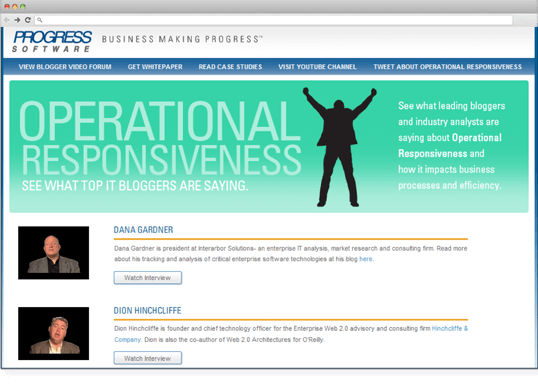
Task: Click the green maximize window dot
Action: coord(23,7)
